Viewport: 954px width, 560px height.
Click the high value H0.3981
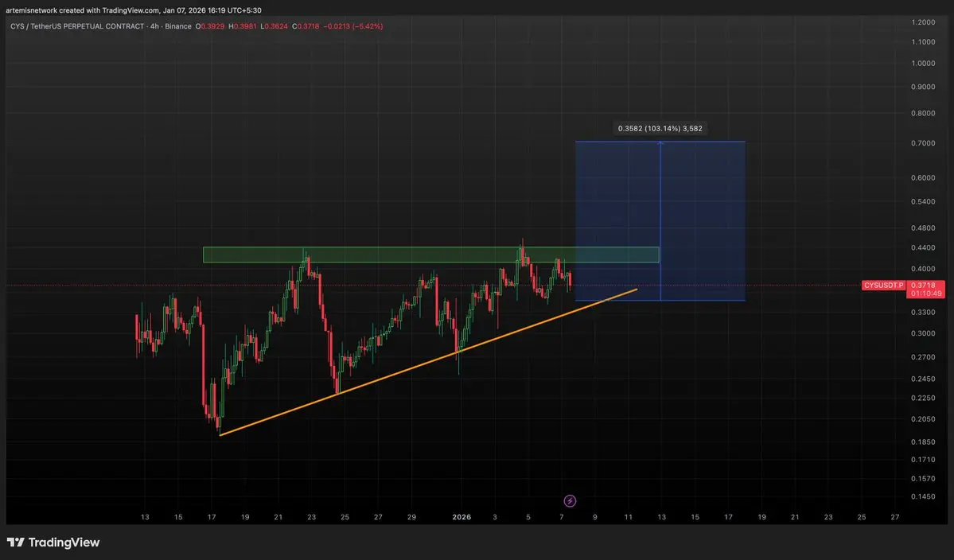point(242,26)
